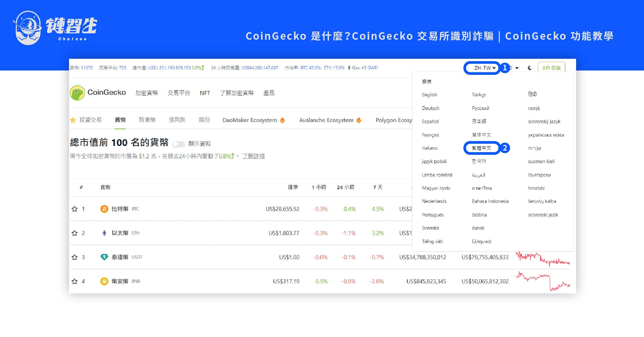The height and width of the screenshot is (337, 644).
Task: Click the 24 小時 column header
Action: pyautogui.click(x=346, y=187)
